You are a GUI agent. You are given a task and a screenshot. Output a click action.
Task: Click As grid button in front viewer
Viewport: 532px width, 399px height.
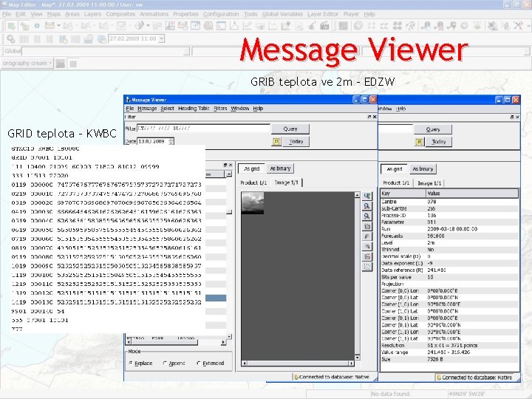(252, 168)
